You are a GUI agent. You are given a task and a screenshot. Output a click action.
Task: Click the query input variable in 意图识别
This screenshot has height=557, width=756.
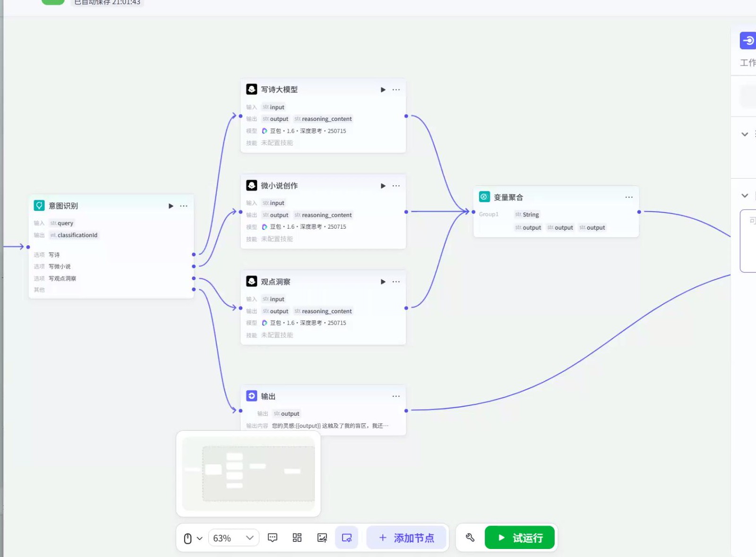62,223
